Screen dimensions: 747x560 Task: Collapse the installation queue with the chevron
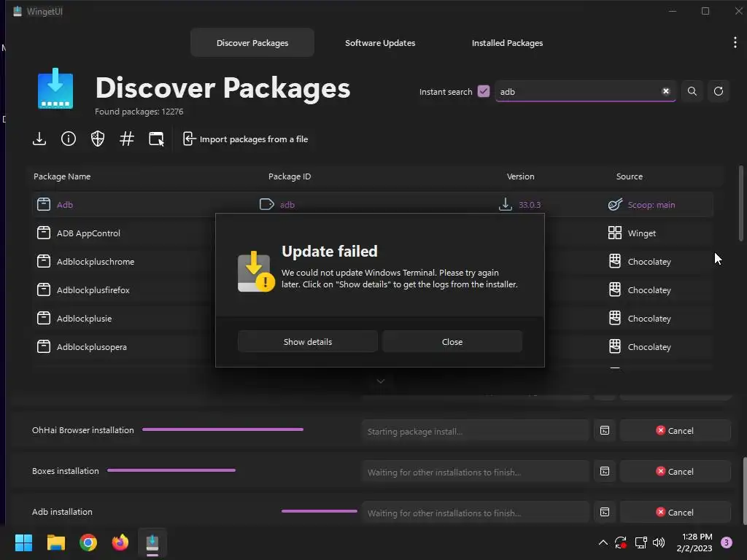pos(381,381)
